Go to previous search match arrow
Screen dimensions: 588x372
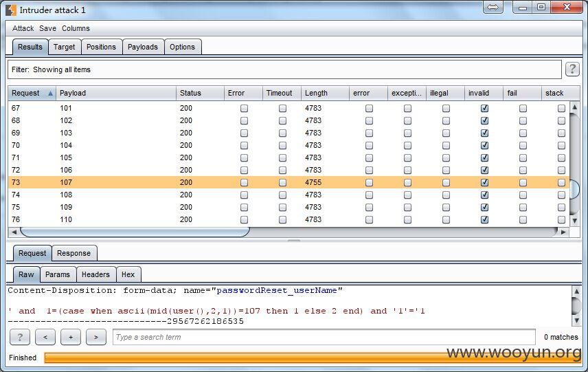(45, 337)
